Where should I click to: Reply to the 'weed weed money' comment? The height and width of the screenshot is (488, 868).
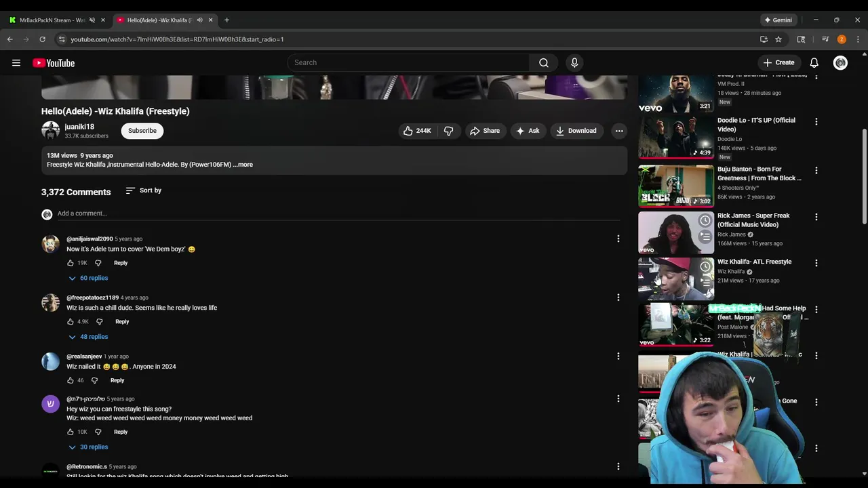click(x=121, y=432)
